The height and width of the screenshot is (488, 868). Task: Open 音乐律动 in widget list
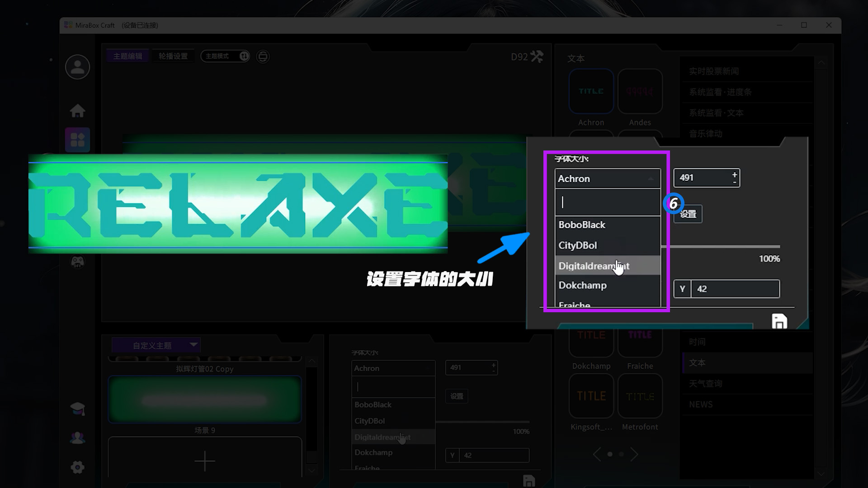pos(747,133)
